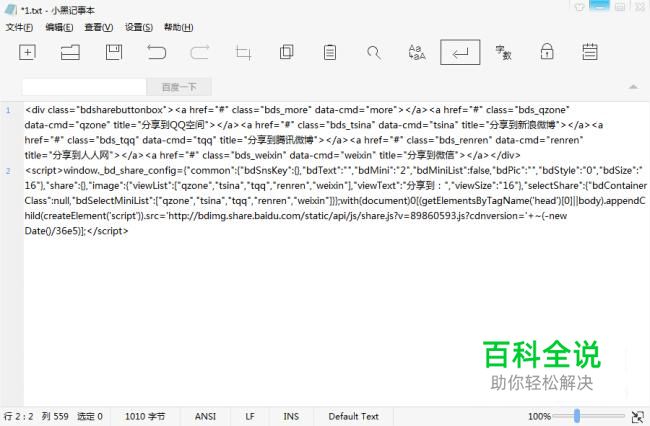Click the lock icon in the toolbar

(547, 52)
